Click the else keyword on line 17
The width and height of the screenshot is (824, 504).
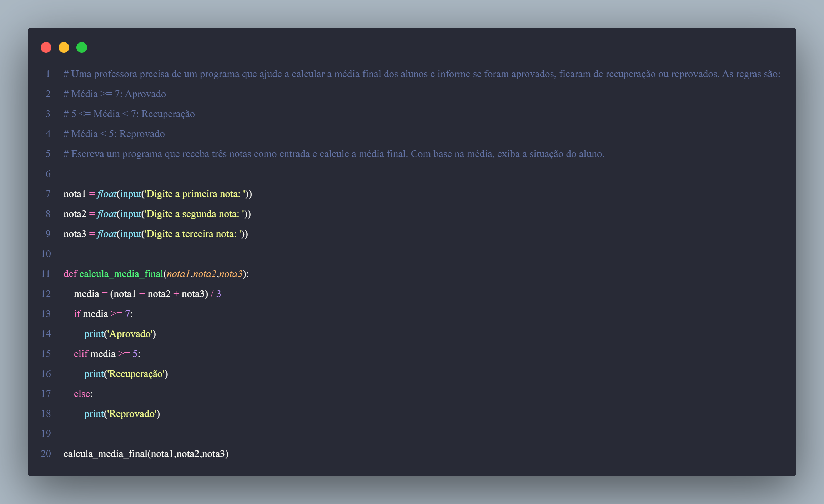pyautogui.click(x=82, y=394)
